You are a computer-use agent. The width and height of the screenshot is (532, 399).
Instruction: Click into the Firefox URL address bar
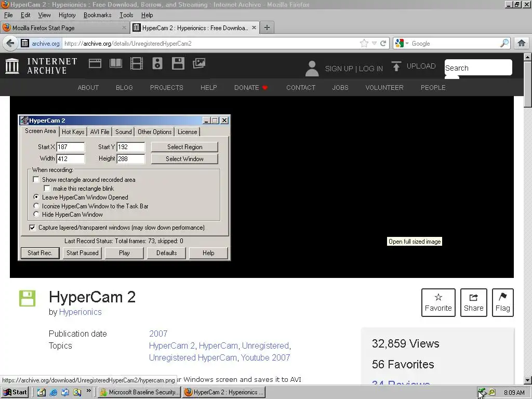(x=210, y=43)
